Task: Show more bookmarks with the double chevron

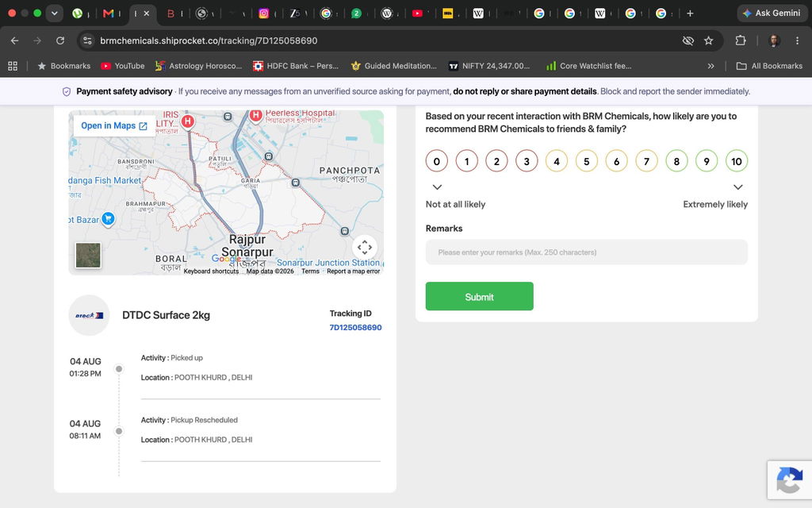Action: click(711, 66)
